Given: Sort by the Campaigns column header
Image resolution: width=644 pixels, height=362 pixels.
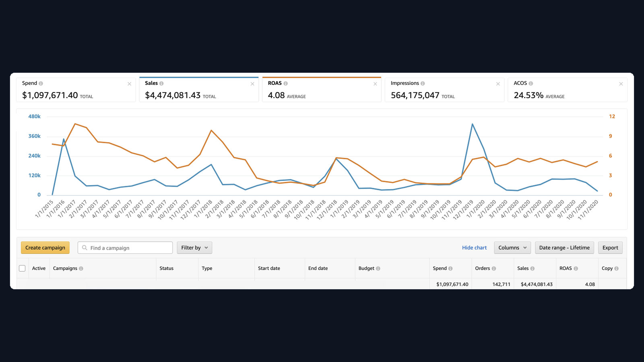Looking at the screenshot, I should (65, 268).
